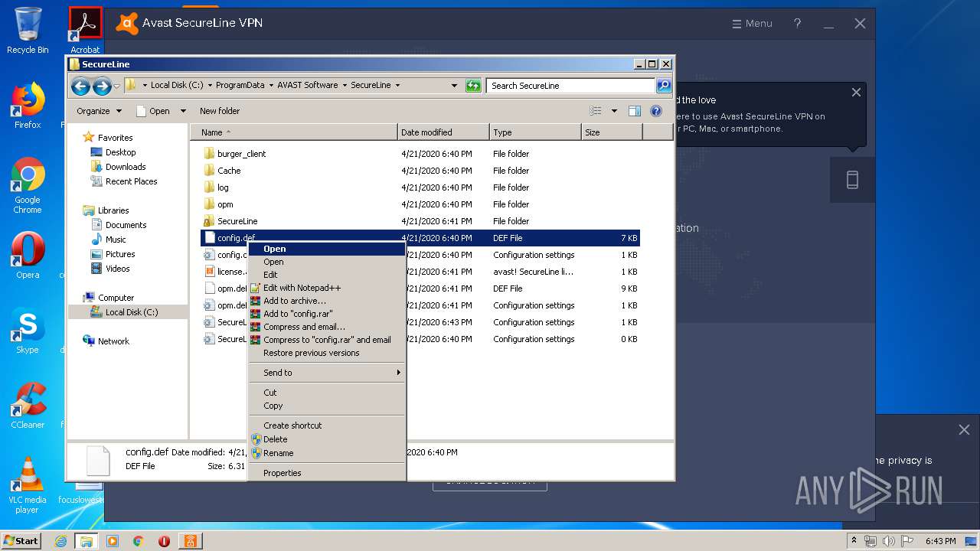
Task: Click the Explorer Back arrow button
Action: pyautogui.click(x=80, y=86)
